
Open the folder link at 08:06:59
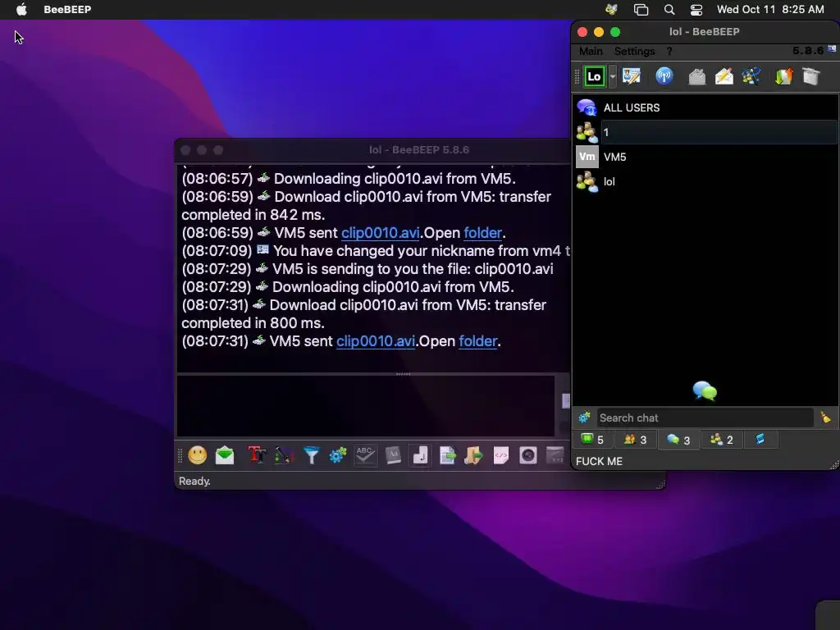tap(482, 233)
